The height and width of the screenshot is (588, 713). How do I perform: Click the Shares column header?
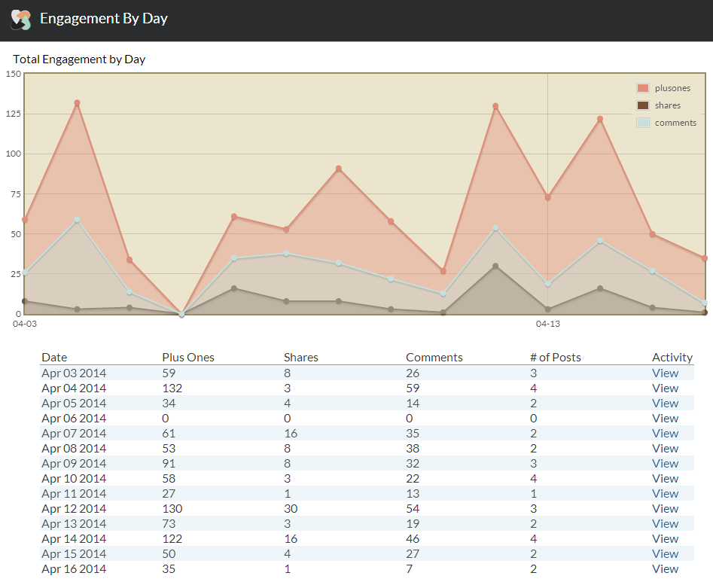point(301,358)
